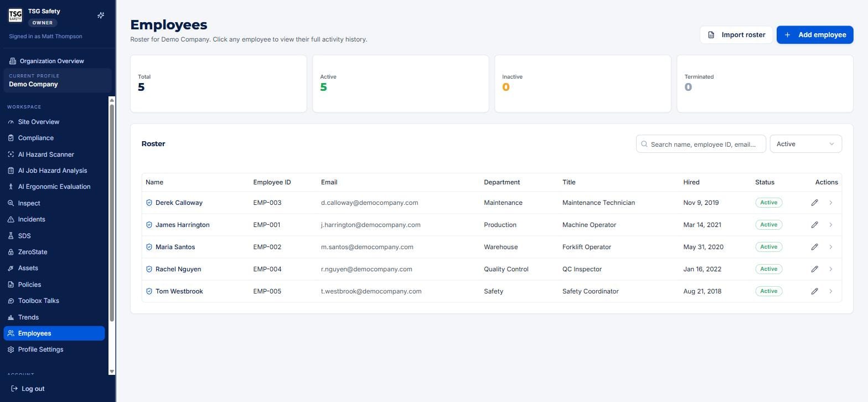This screenshot has height=402, width=868.
Task: Click the Policies document icon
Action: 11,285
